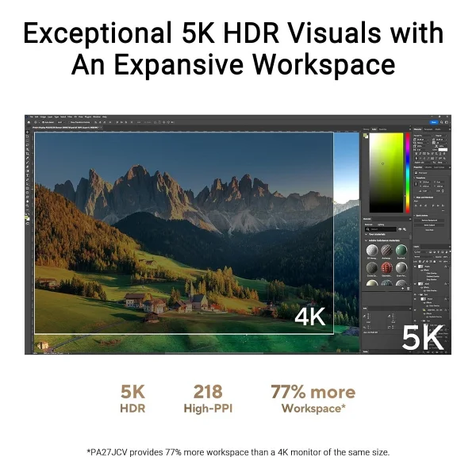Toggle the Auto-Select checkbox in options bar
Screen dimensions: 476x476
click(x=44, y=122)
